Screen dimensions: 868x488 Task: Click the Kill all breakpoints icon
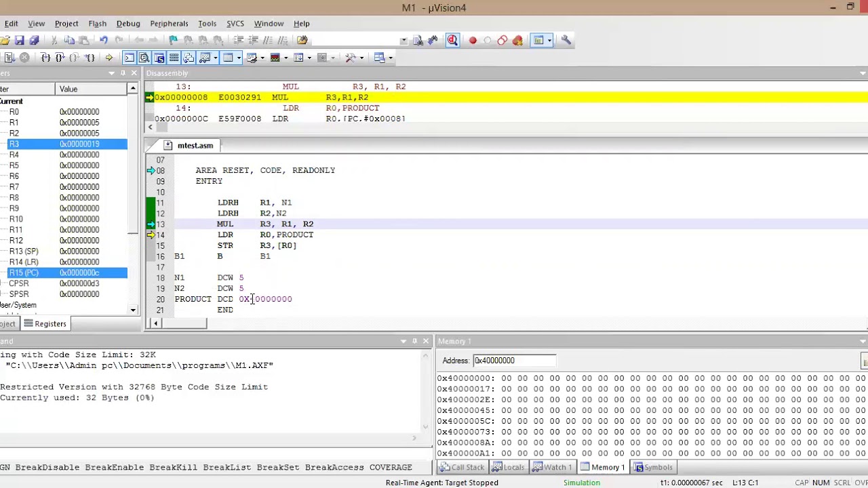coord(517,41)
